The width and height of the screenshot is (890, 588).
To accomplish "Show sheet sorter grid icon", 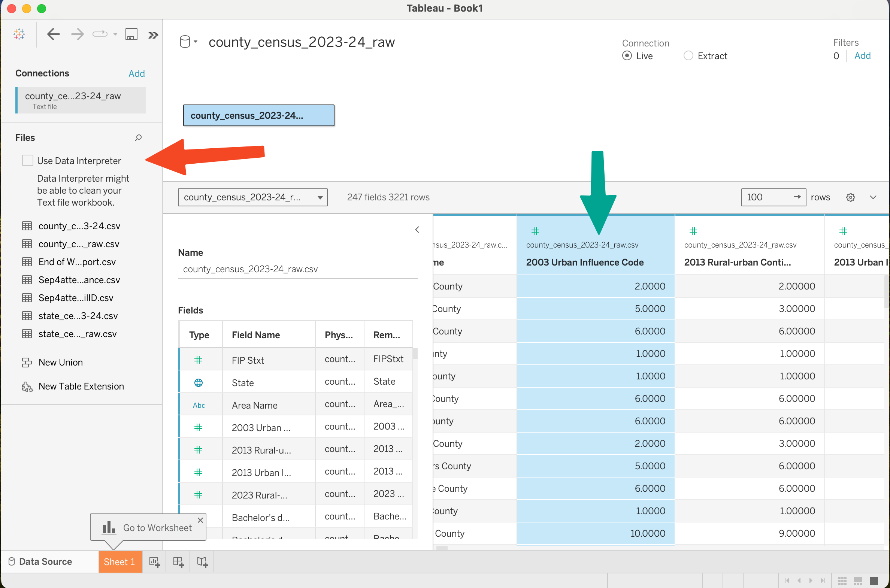I will [x=842, y=581].
